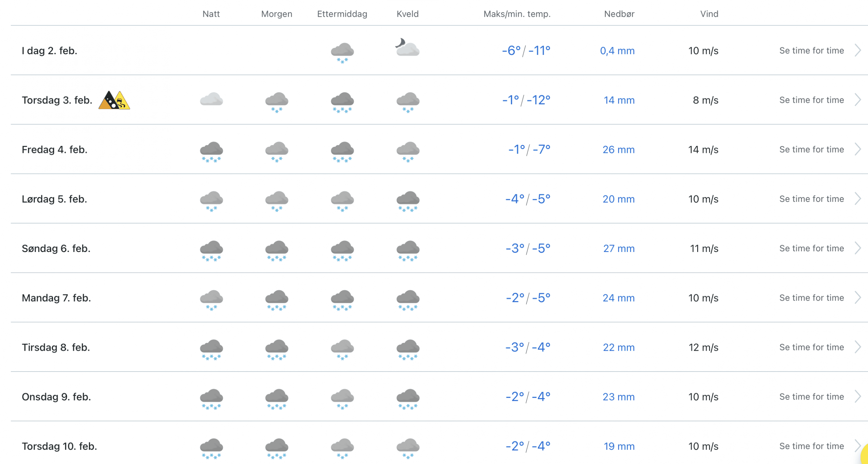Click the avalanche and slippery road warning icon
868x464 pixels.
pyautogui.click(x=114, y=100)
